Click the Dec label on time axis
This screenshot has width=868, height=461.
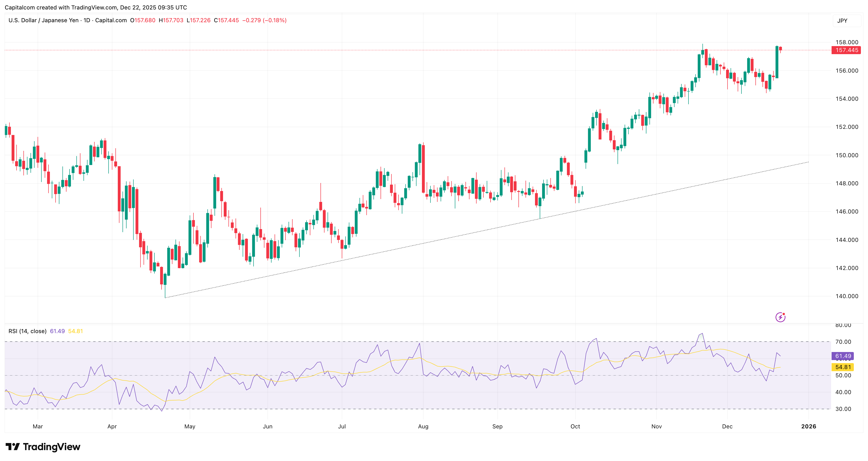click(x=727, y=426)
